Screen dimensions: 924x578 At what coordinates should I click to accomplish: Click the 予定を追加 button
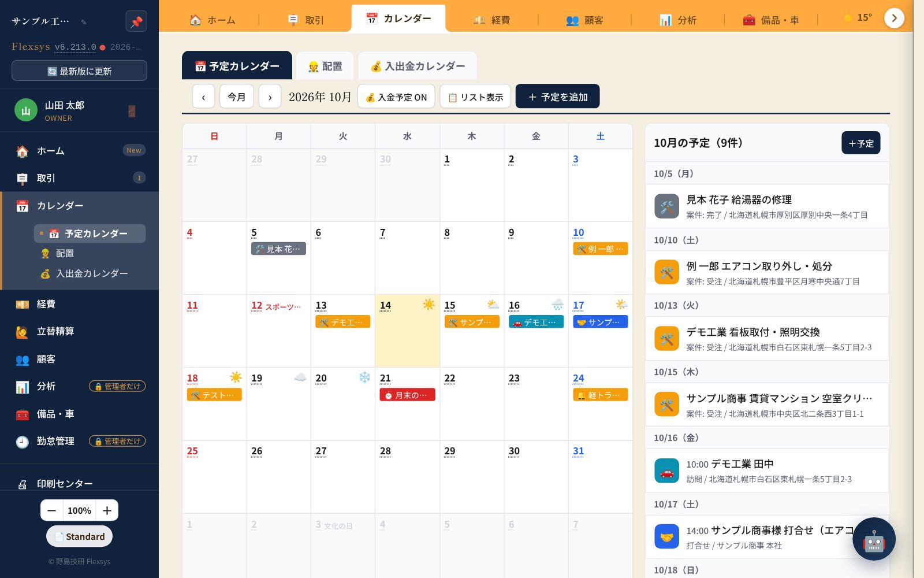[557, 97]
